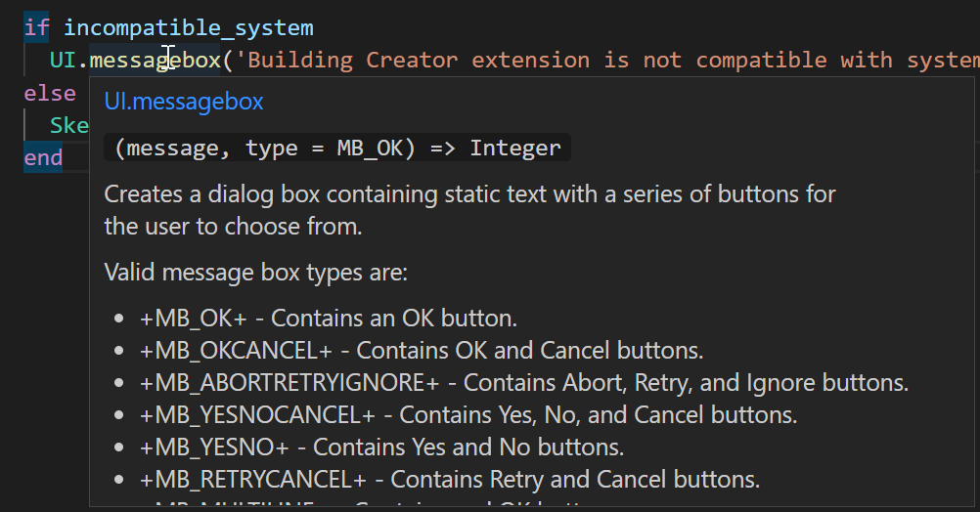Image resolution: width=980 pixels, height=512 pixels.
Task: Click 'Valid message box types are:' text
Action: 255,273
